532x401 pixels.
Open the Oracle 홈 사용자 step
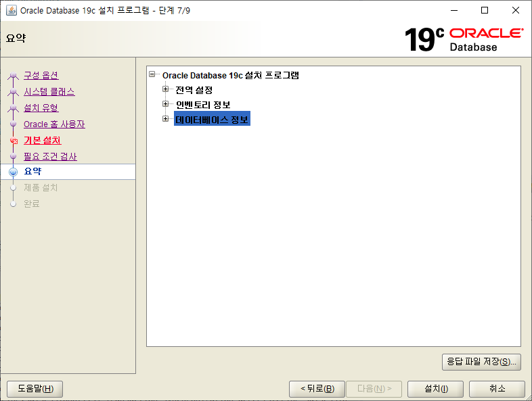click(x=54, y=124)
